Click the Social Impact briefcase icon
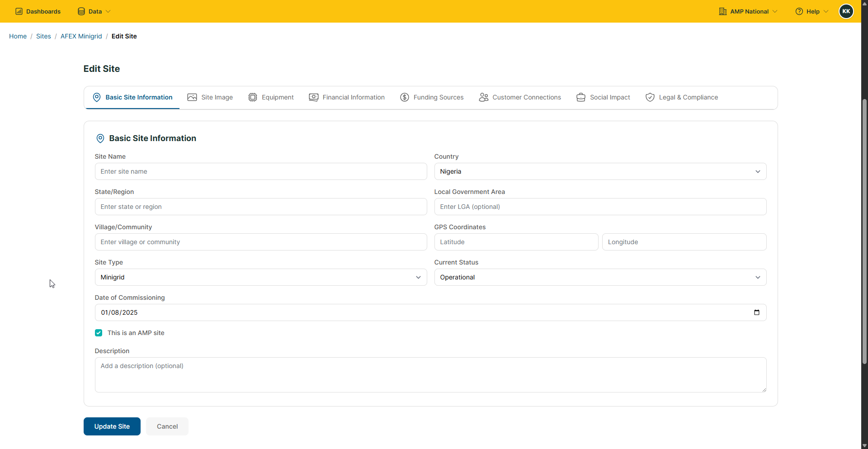868x449 pixels. pos(581,97)
